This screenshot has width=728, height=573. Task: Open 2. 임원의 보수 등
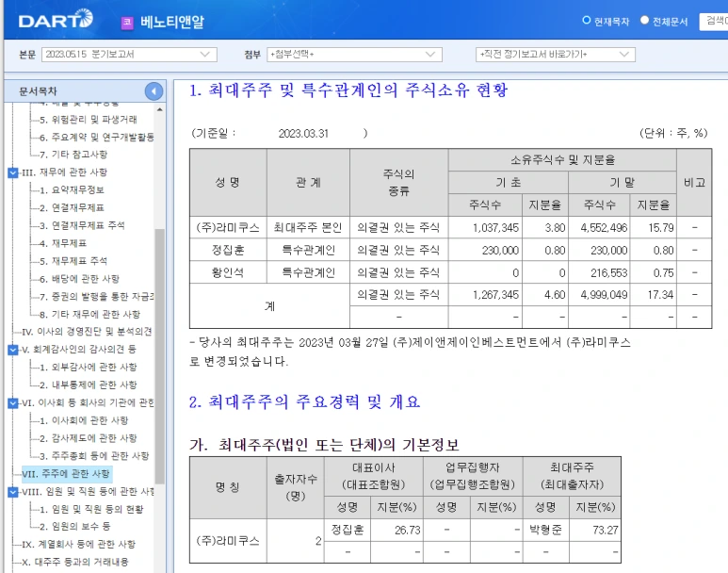[74, 527]
